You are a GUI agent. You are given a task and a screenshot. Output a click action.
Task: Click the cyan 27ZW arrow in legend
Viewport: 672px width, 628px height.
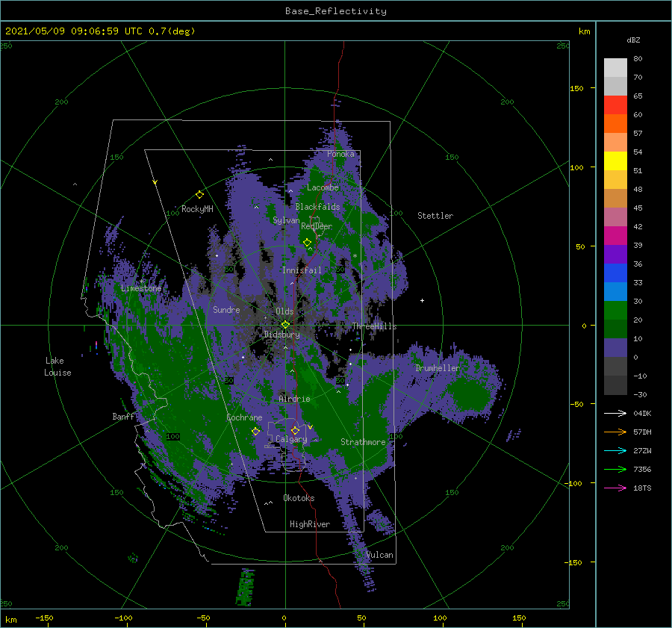point(615,450)
